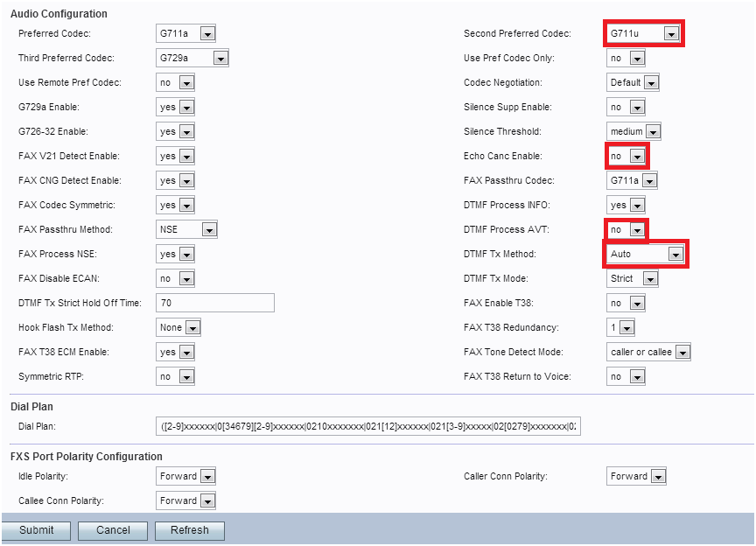Open the DTMF Process AVT dropdown

pyautogui.click(x=626, y=229)
